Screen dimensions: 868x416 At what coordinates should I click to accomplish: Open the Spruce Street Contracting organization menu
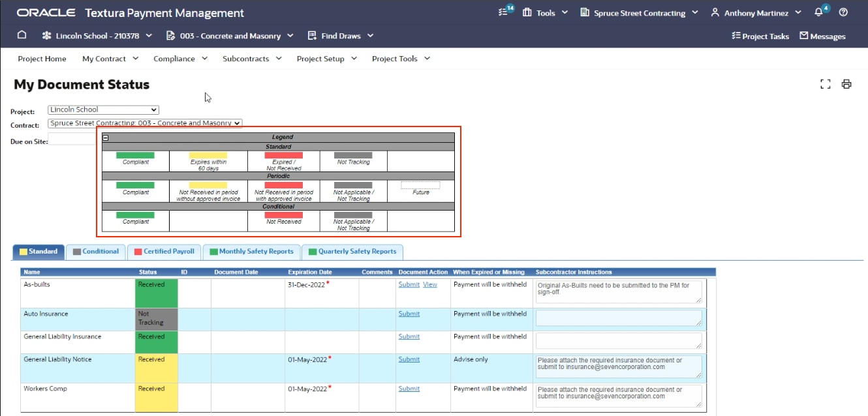coord(639,12)
